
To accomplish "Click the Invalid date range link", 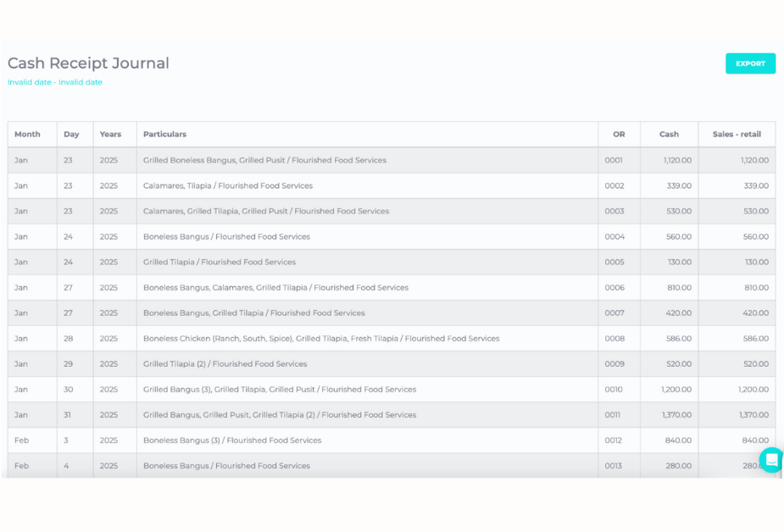I will (x=55, y=82).
